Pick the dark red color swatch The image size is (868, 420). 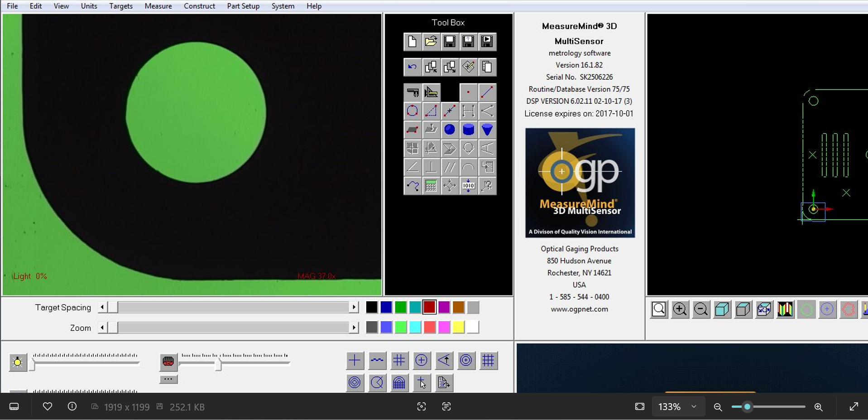[x=429, y=307]
